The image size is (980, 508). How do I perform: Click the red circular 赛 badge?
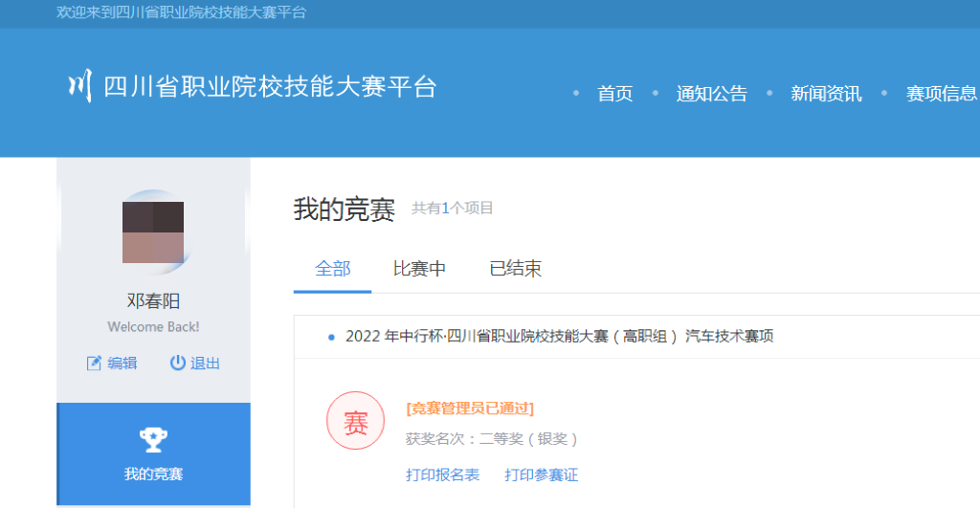[x=355, y=421]
